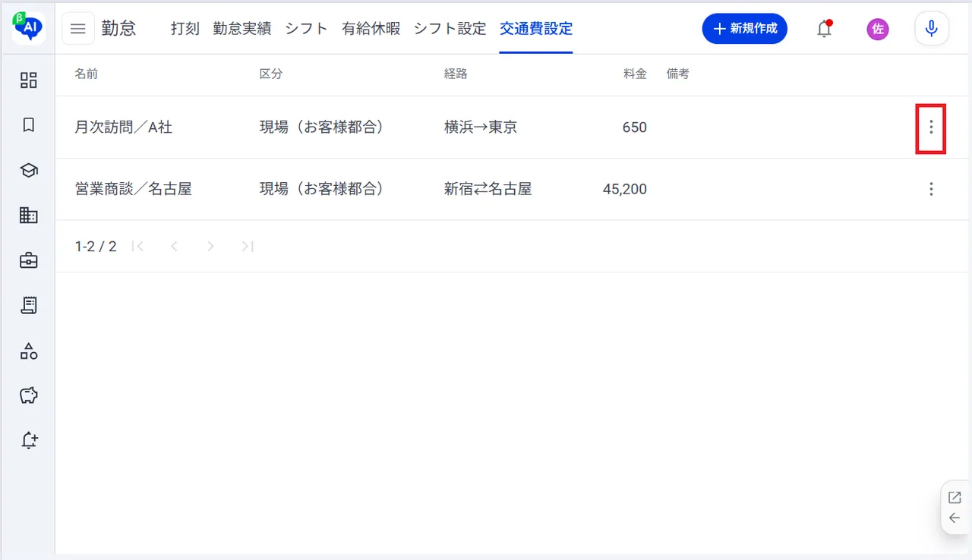Select the 営業商談／名古屋 name cell
Screen dimensions: 972x560
[134, 189]
